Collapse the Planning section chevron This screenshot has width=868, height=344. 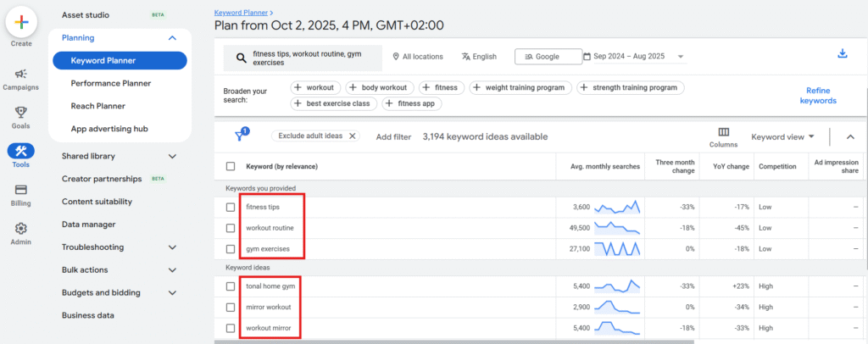pyautogui.click(x=172, y=38)
